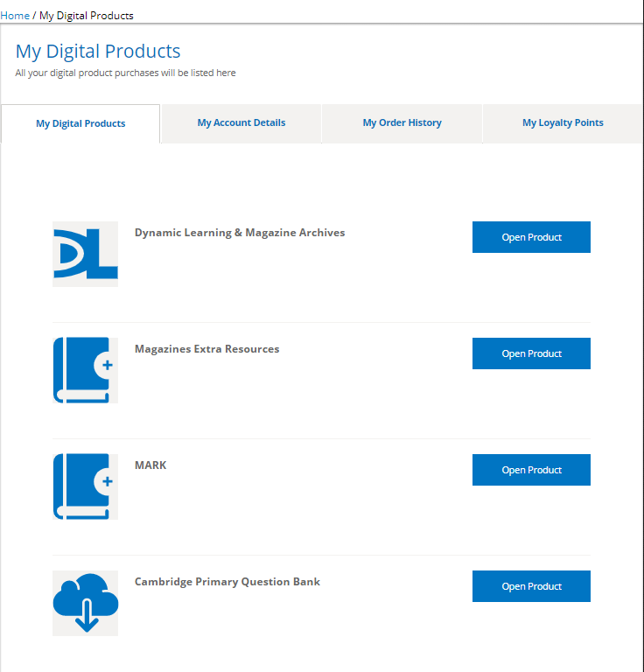Screen dimensions: 644x672
Task: Click the large My Digital Products page heading
Action: click(98, 51)
